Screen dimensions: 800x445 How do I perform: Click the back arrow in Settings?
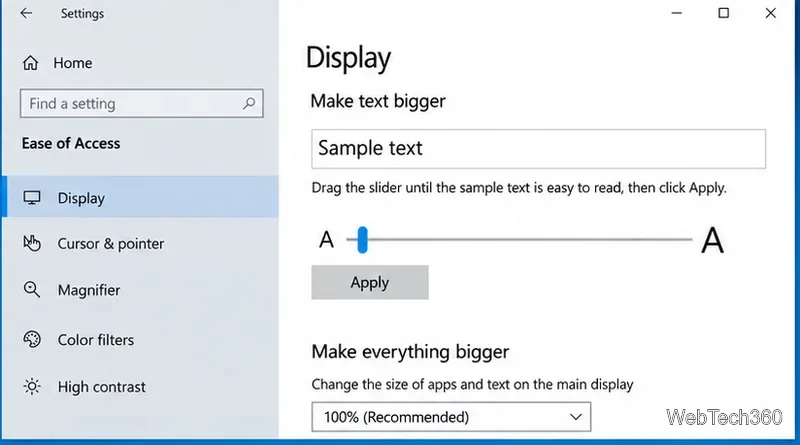(26, 13)
